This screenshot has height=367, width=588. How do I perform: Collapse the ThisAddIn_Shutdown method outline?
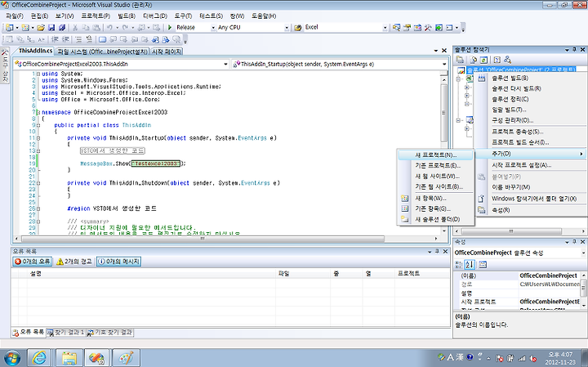pyautogui.click(x=38, y=183)
